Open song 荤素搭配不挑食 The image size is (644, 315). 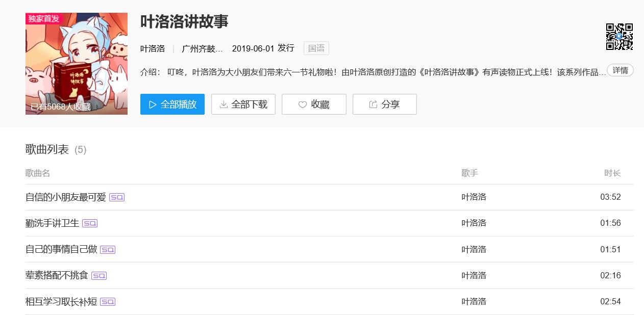tap(57, 276)
